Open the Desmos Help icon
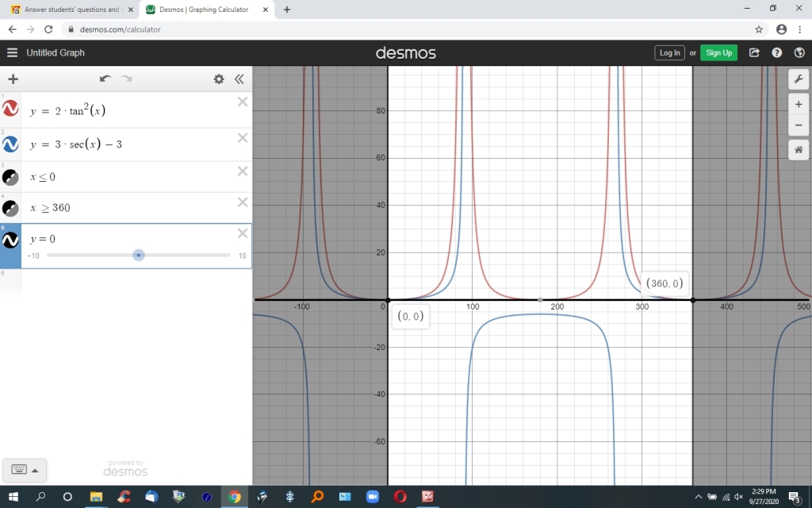812x508 pixels. point(777,52)
